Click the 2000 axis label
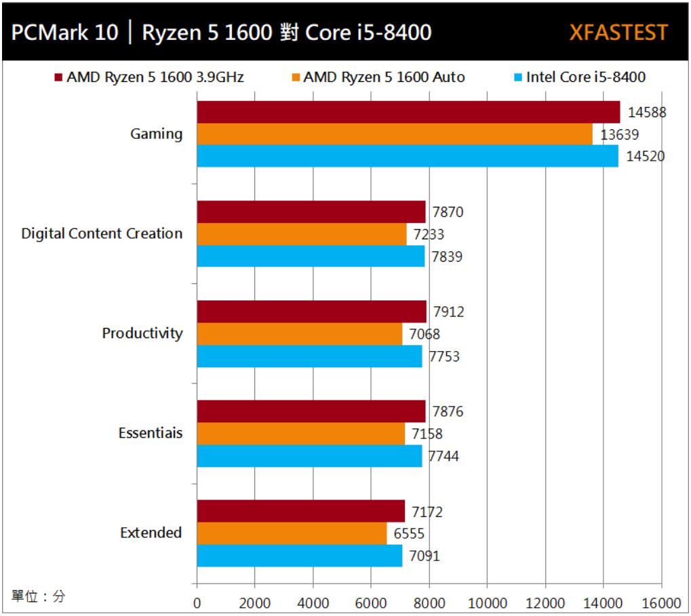This screenshot has height=616, width=691. 255,603
